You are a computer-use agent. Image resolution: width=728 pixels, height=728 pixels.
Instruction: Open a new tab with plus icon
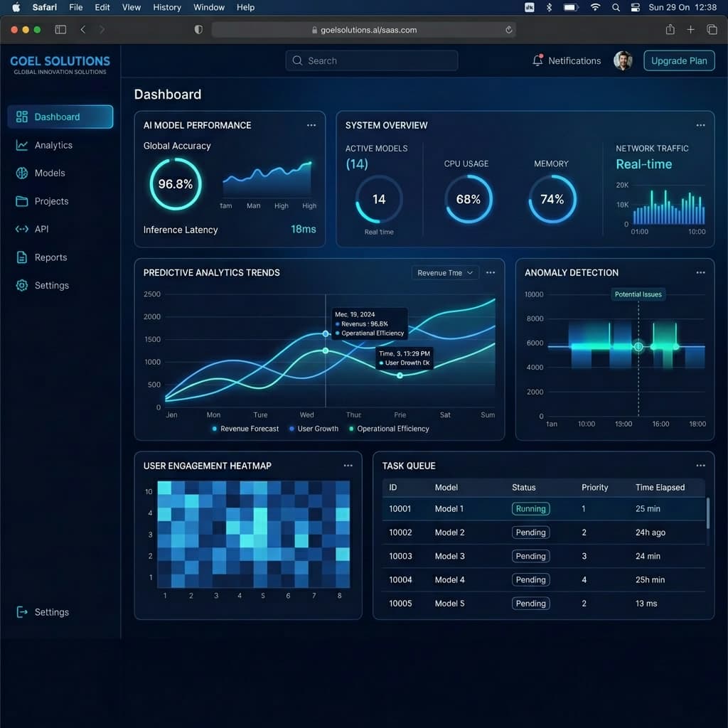pyautogui.click(x=690, y=30)
